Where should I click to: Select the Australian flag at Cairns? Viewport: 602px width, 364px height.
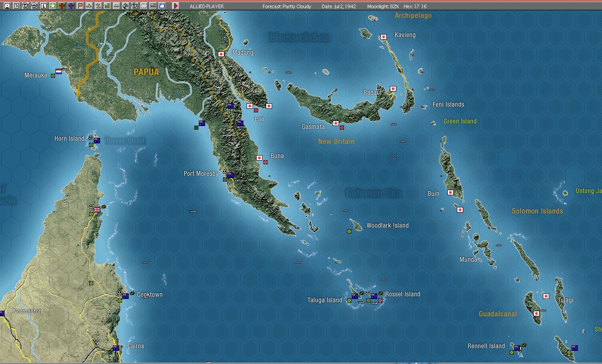(x=116, y=348)
